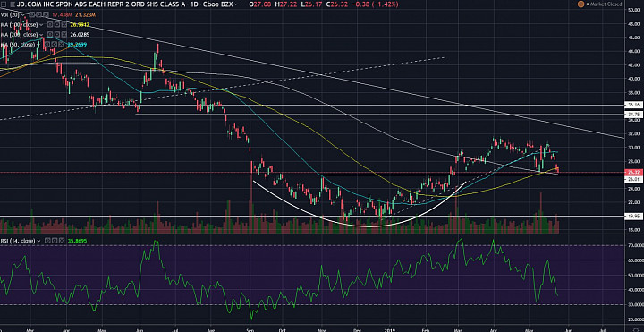Open settings for MA (50, close)

click(55, 45)
